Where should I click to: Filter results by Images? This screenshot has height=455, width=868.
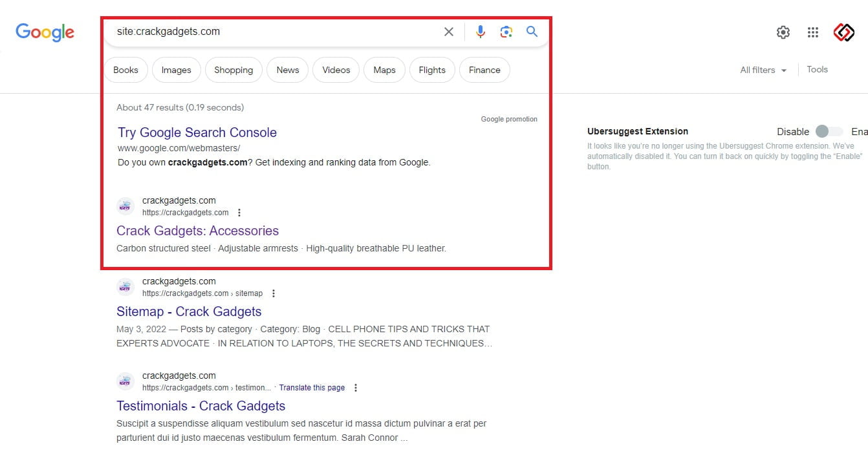(x=177, y=70)
